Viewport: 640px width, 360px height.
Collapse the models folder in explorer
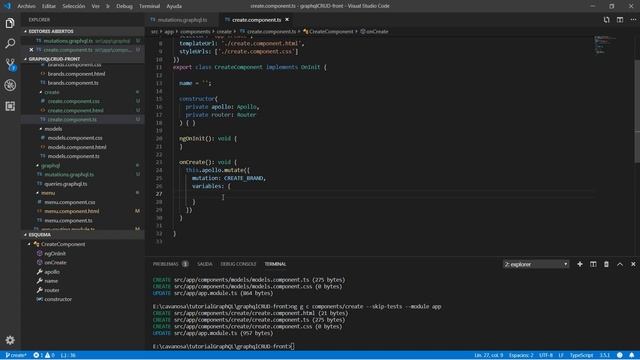pos(53,129)
